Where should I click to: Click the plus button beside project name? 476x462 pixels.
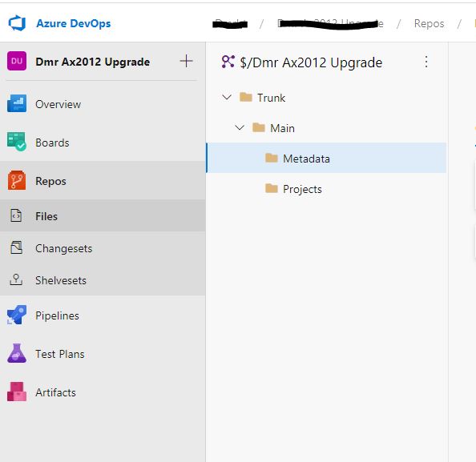click(186, 61)
